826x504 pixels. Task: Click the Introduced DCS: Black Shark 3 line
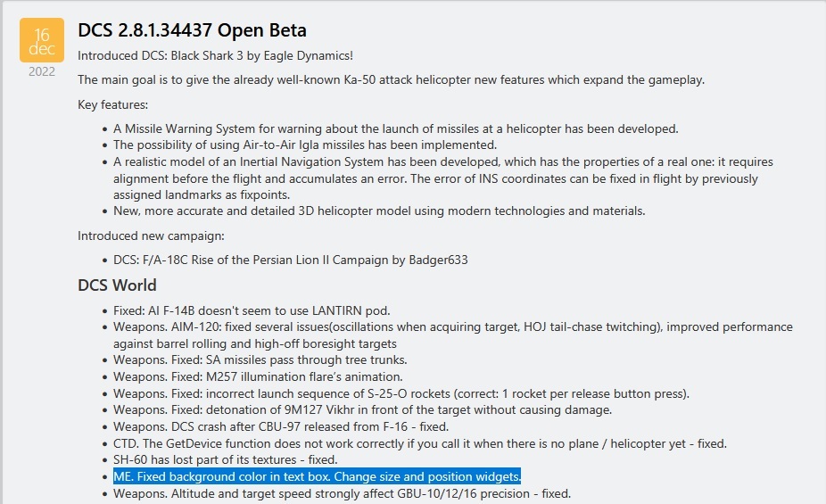click(x=215, y=56)
